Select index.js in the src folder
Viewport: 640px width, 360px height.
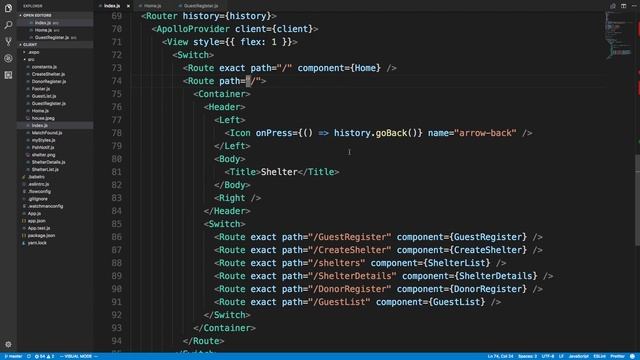40,126
